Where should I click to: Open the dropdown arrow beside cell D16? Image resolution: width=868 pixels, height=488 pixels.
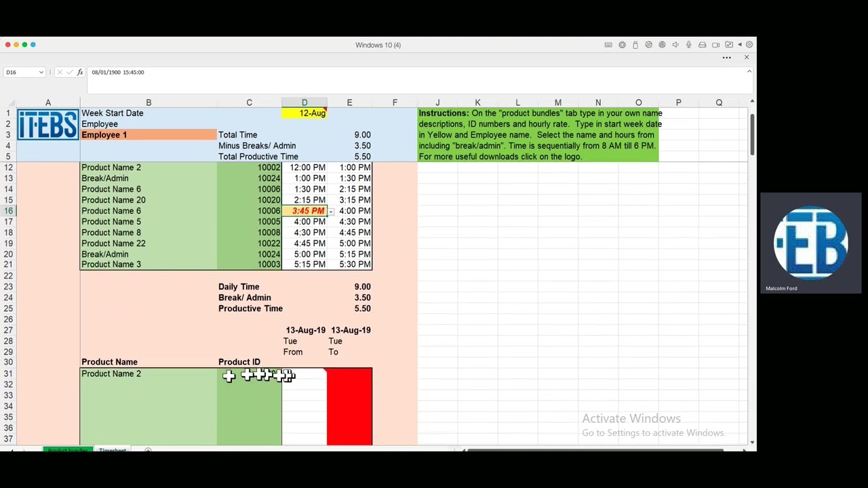pyautogui.click(x=330, y=211)
